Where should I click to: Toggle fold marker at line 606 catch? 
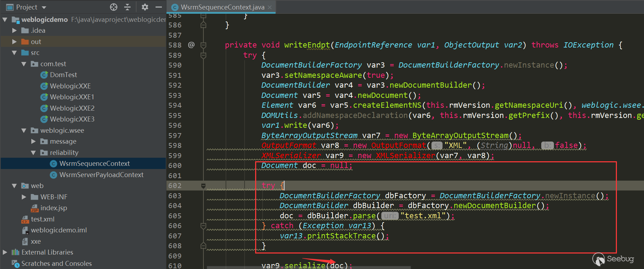(x=203, y=226)
